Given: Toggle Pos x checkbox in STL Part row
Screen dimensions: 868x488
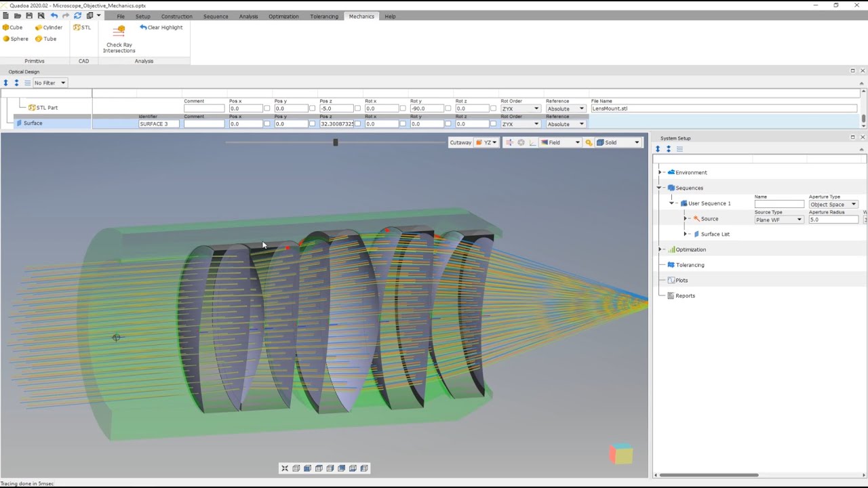Looking at the screenshot, I should (x=267, y=108).
